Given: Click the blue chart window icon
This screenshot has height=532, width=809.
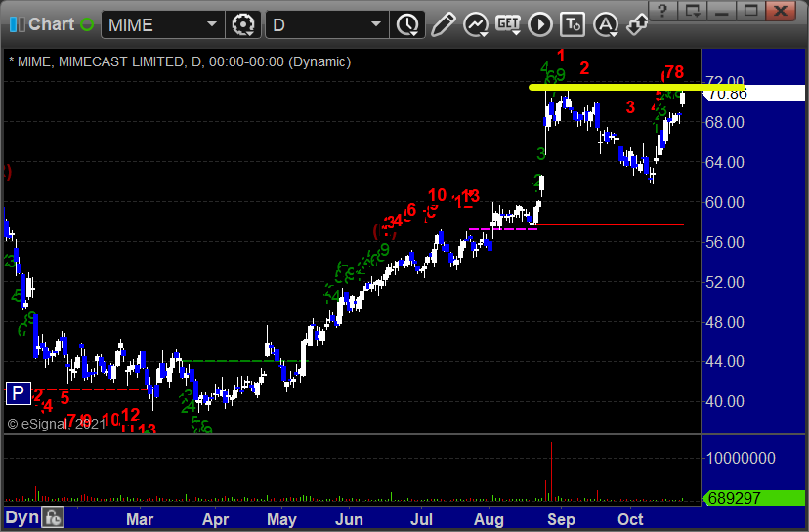Looking at the screenshot, I should tap(17, 24).
